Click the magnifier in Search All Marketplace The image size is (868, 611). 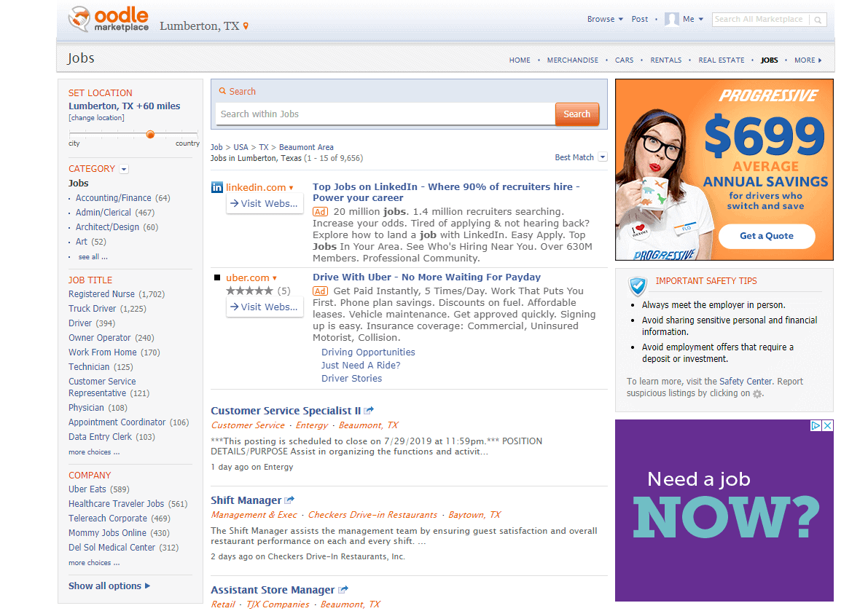[x=818, y=20]
